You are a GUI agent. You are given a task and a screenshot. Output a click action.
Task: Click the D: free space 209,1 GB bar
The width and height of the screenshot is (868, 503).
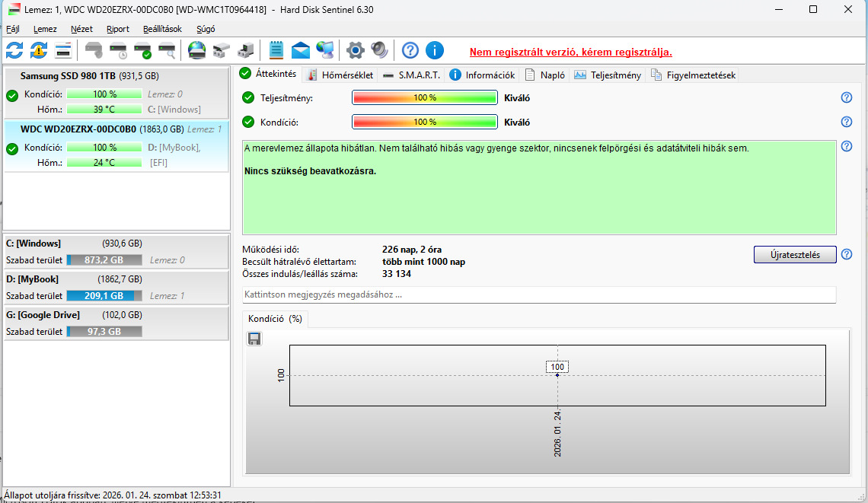pyautogui.click(x=104, y=296)
